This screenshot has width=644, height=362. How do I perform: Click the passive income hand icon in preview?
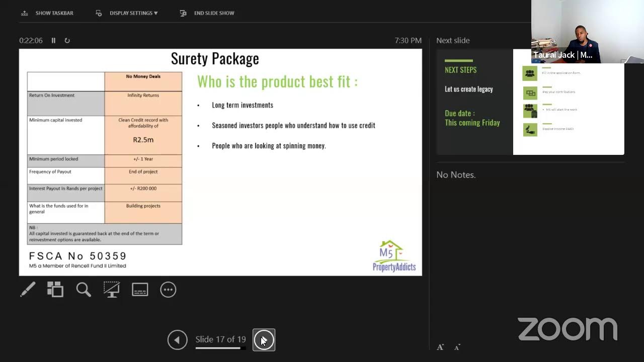coord(530,130)
